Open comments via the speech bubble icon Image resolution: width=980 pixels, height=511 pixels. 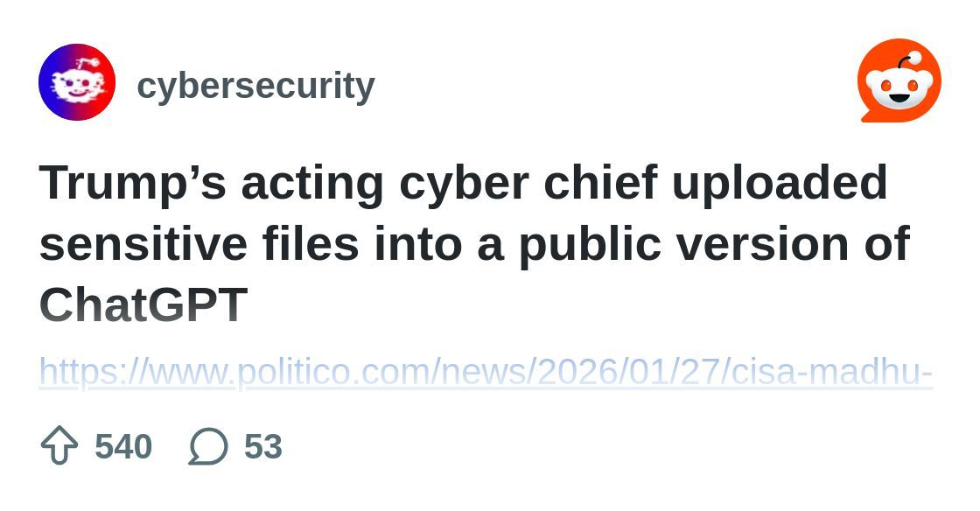click(x=208, y=446)
